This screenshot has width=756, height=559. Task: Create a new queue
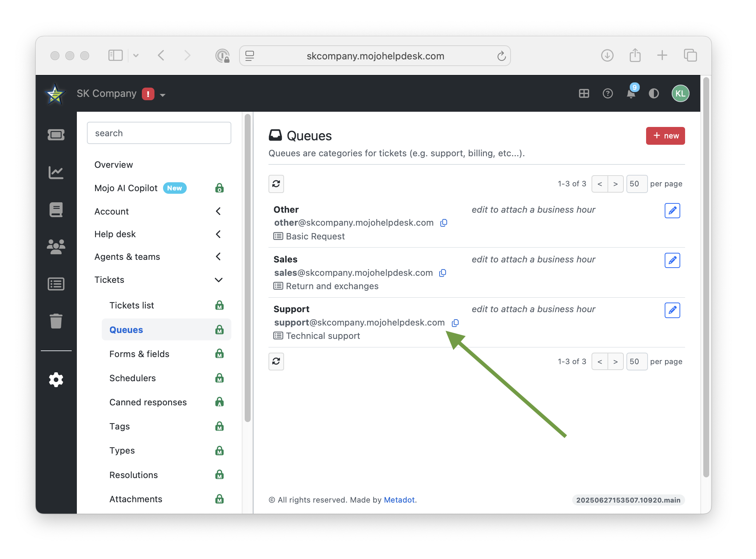(x=665, y=136)
